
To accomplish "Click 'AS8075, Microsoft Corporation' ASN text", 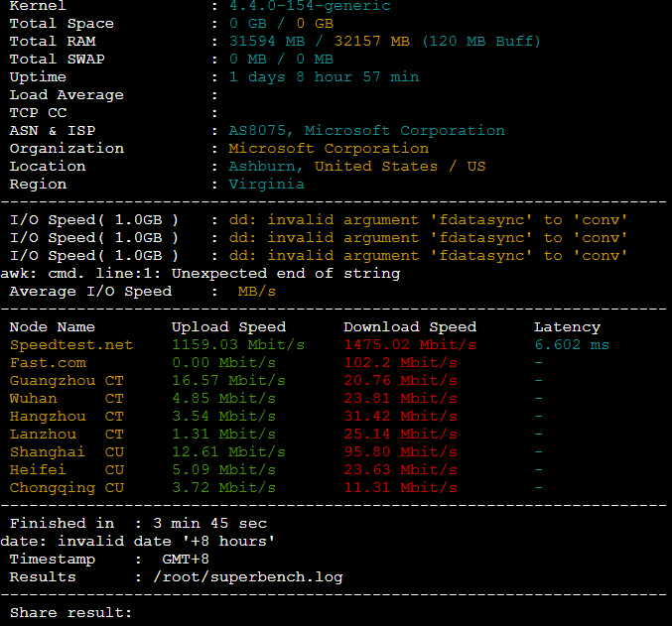I will [x=367, y=131].
